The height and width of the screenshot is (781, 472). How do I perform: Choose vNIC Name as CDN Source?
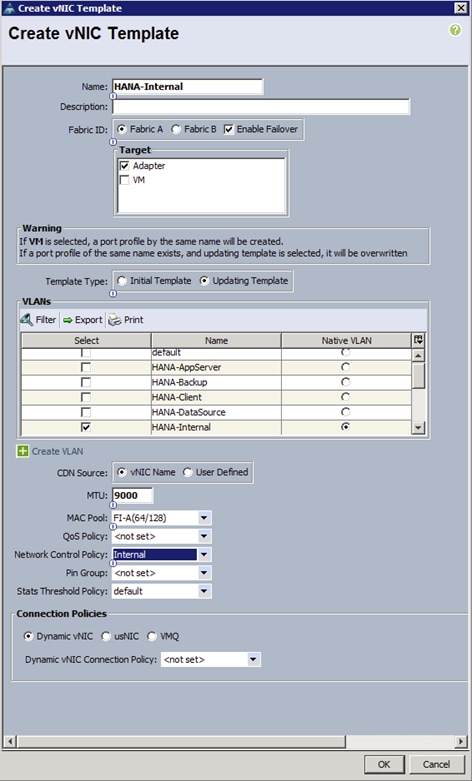point(121,473)
